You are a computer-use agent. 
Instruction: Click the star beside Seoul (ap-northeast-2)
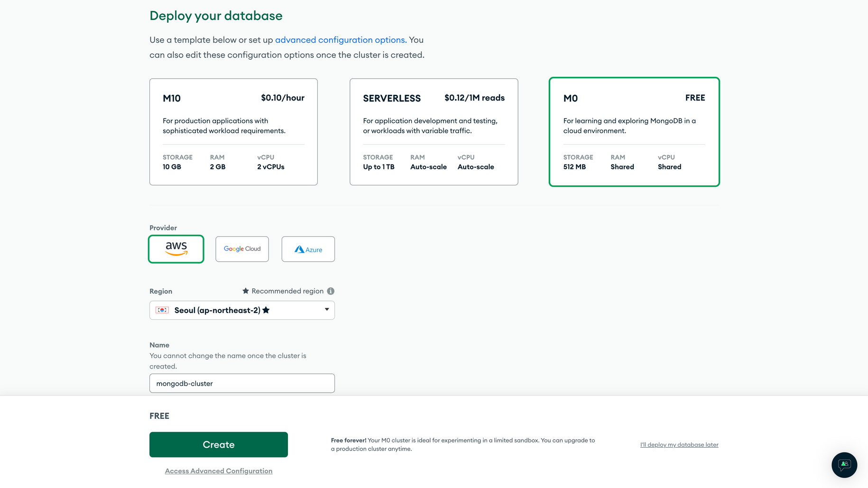(267, 310)
